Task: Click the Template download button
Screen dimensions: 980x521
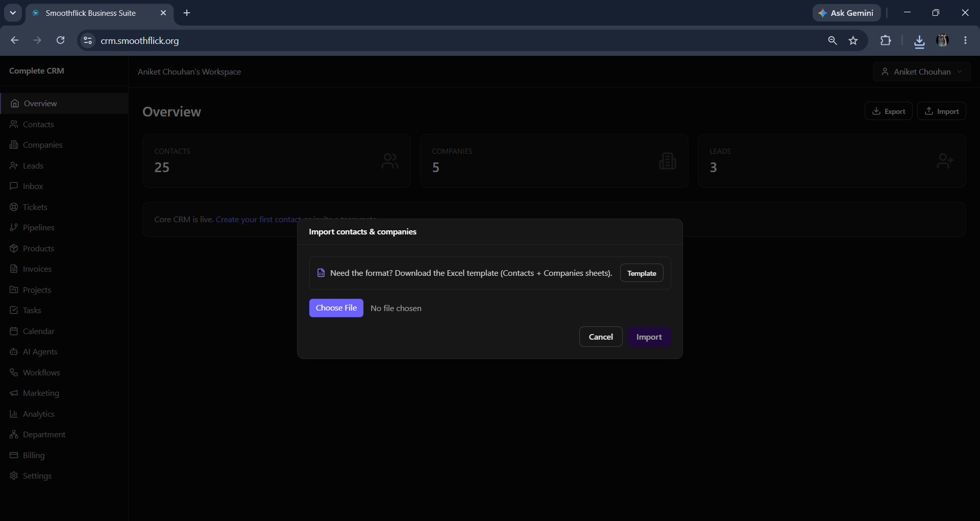Action: coord(642,273)
